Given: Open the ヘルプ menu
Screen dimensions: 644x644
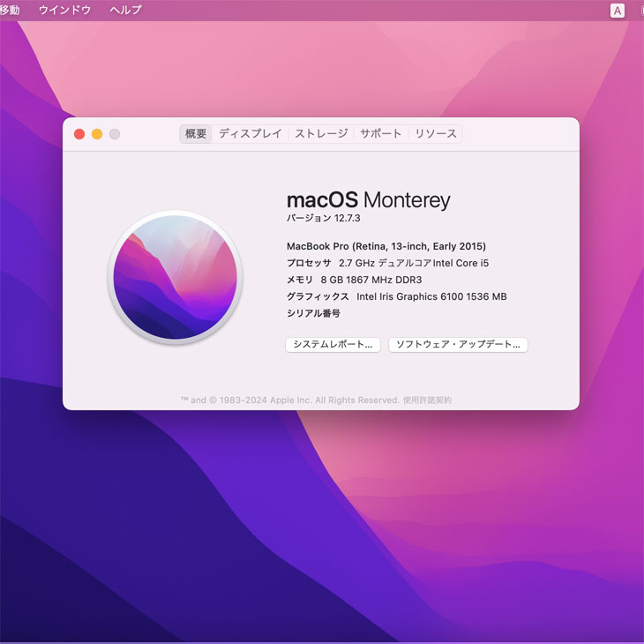Looking at the screenshot, I should coord(125,11).
